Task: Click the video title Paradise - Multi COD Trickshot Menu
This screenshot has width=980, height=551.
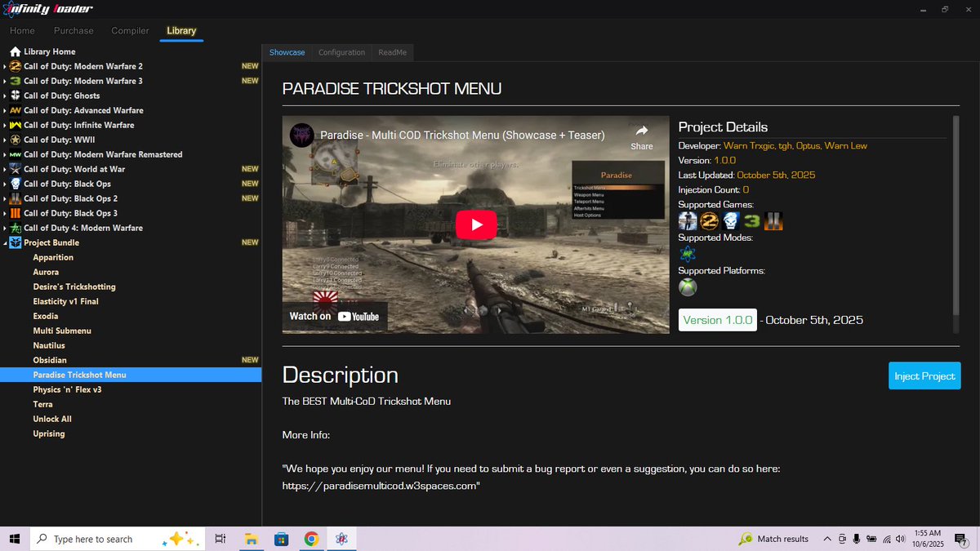Action: (462, 135)
